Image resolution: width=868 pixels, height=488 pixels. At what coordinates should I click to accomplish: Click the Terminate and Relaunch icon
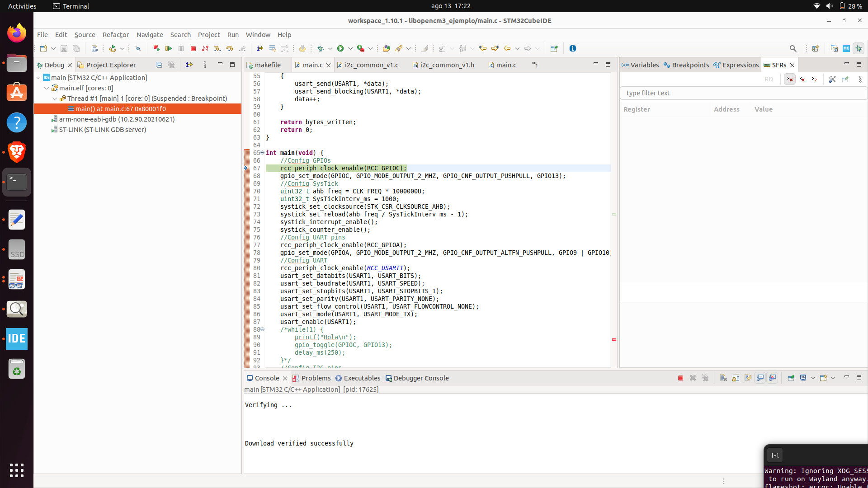coord(156,48)
